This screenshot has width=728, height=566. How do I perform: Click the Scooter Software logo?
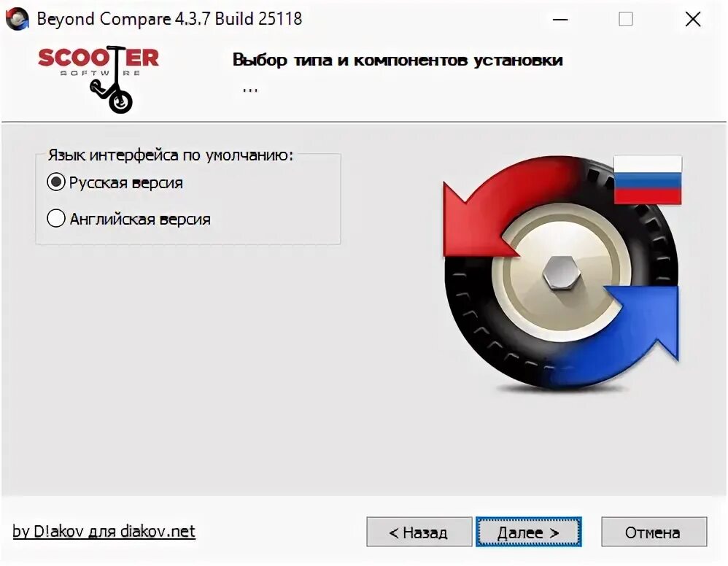click(98, 79)
